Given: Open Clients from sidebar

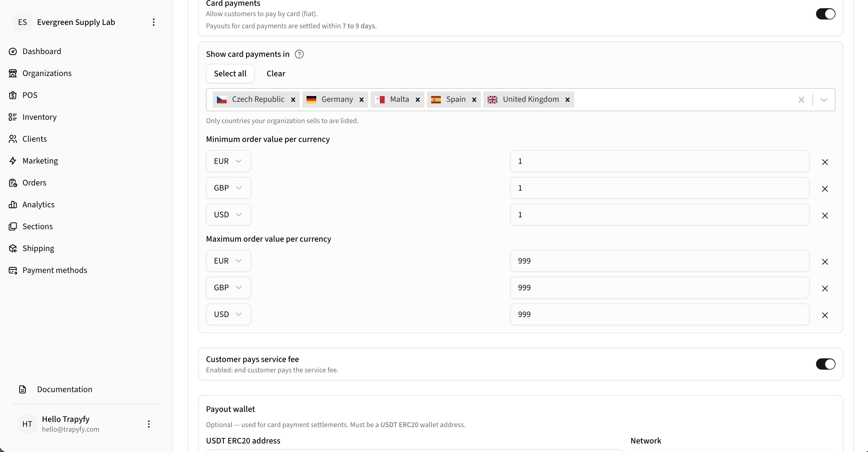Looking at the screenshot, I should (35, 139).
